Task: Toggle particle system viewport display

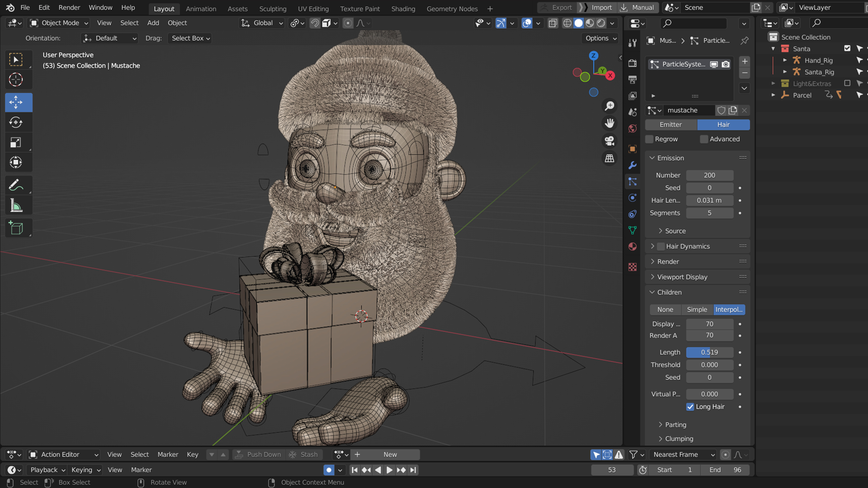Action: (714, 64)
